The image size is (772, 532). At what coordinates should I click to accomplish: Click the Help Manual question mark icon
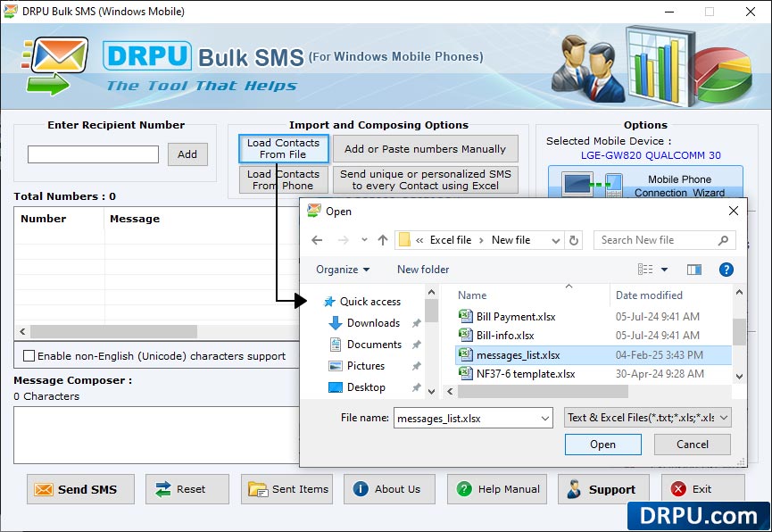click(464, 488)
